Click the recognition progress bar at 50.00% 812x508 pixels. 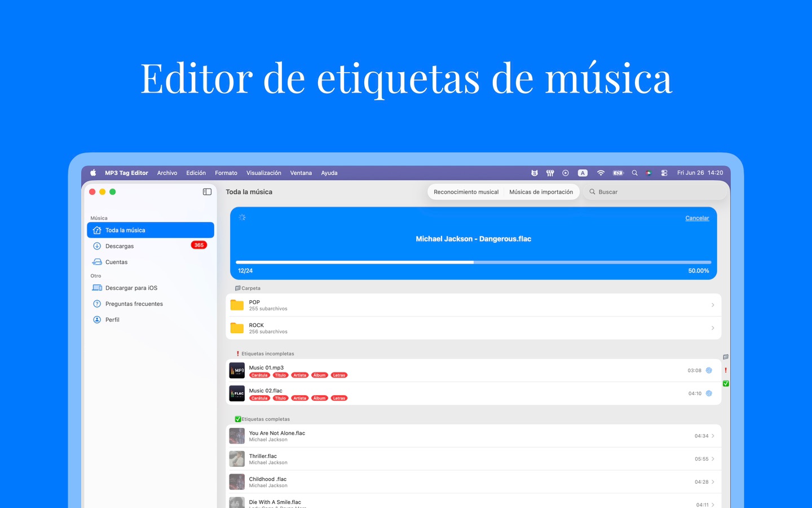pyautogui.click(x=474, y=262)
